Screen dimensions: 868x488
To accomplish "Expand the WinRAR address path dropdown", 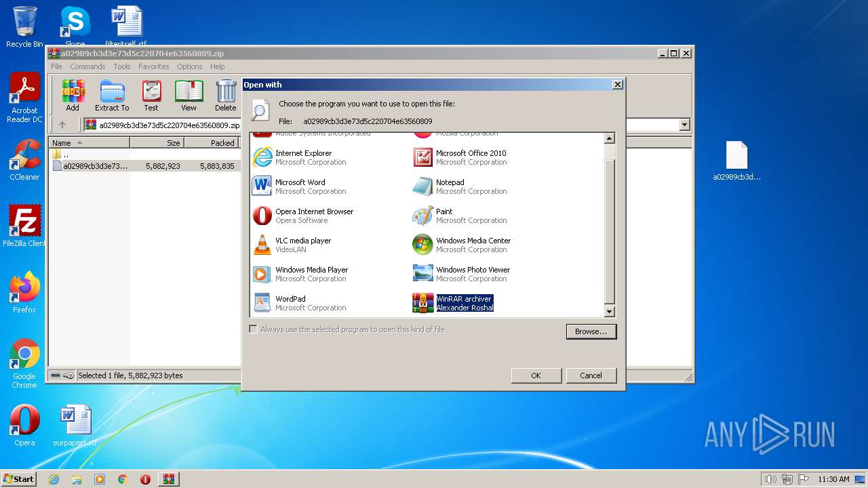I will [x=684, y=125].
